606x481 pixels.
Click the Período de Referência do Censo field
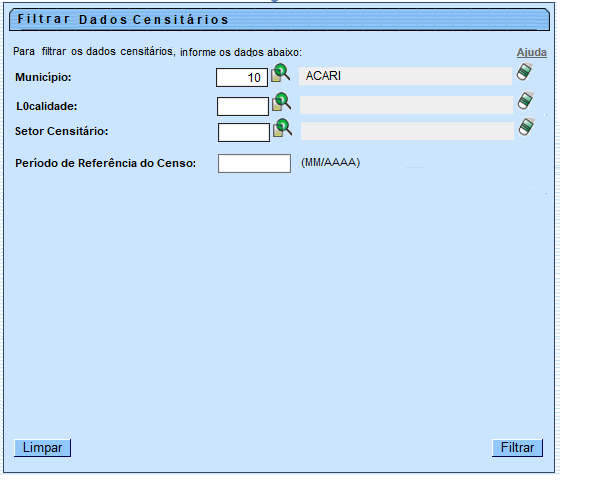(254, 163)
